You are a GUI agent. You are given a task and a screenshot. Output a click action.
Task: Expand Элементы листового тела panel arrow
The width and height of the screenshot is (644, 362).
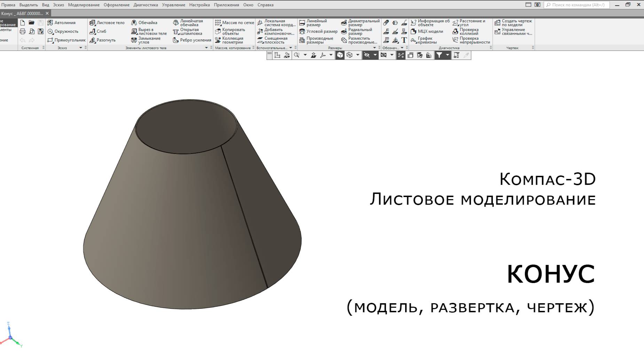tap(206, 48)
